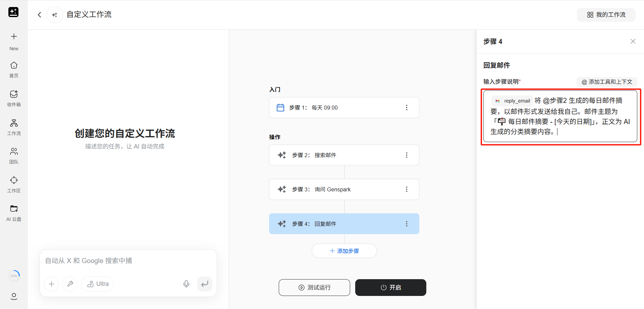This screenshot has width=644, height=309.
Task: Click the Genspark logo icon
Action: point(13,12)
